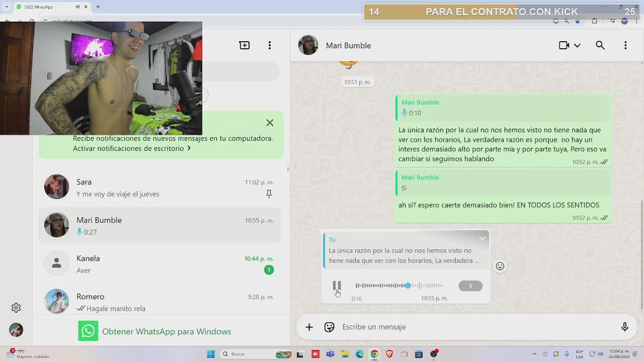Show hidden system tray icons

pyautogui.click(x=534, y=354)
